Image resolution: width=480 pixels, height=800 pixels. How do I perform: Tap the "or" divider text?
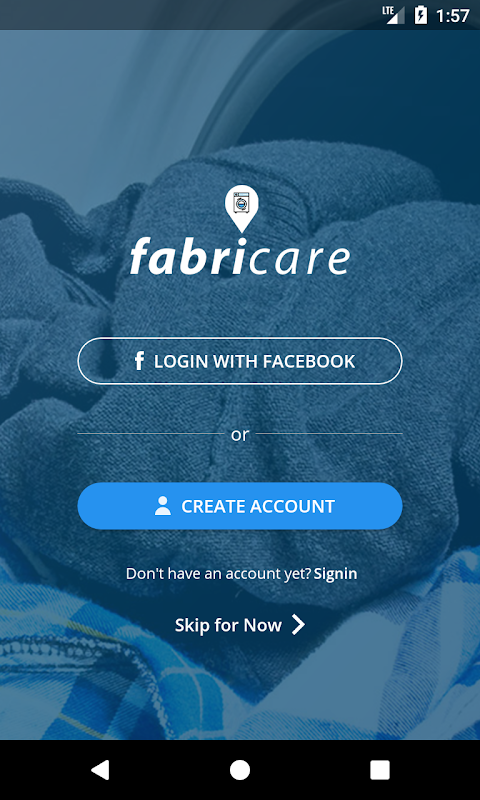coord(240,435)
